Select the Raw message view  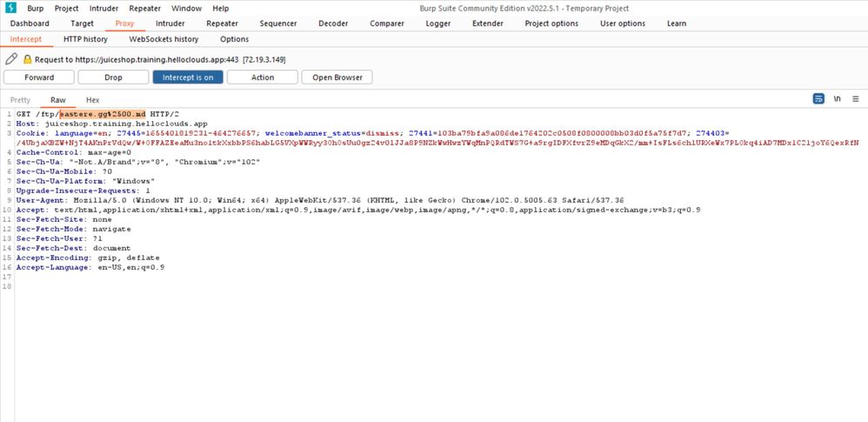pos(58,100)
